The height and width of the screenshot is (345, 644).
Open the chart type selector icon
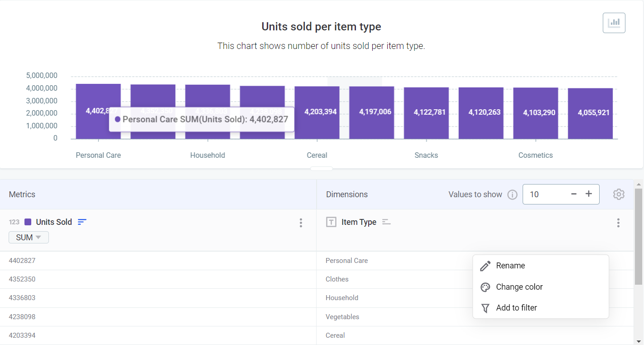click(x=614, y=23)
